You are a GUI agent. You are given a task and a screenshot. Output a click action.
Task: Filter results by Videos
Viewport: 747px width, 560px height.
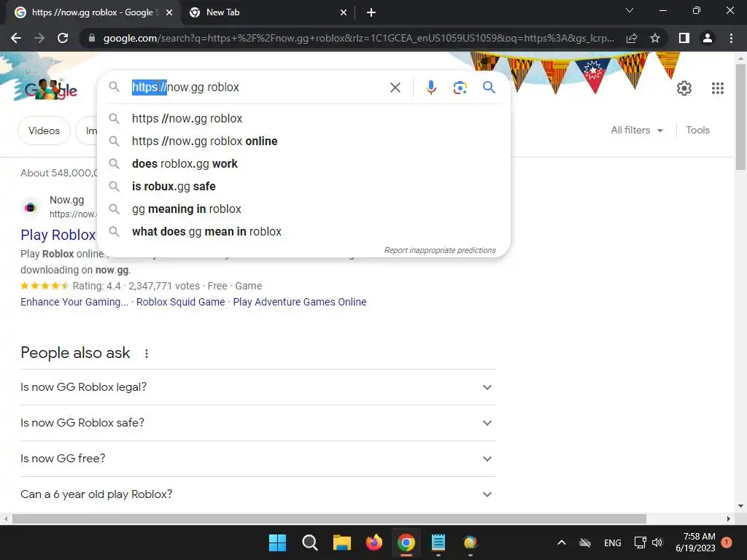point(44,131)
